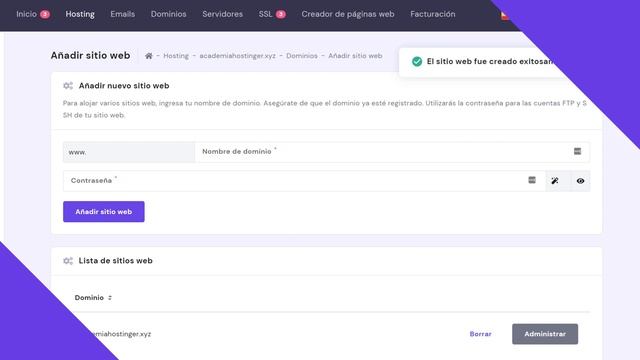Click Administrar for academiahostinger.xyz

click(x=545, y=334)
